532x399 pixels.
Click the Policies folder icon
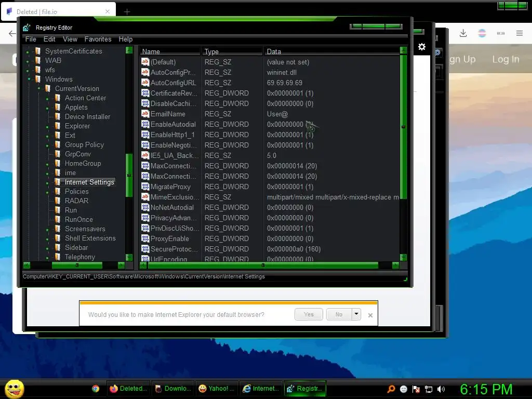click(x=58, y=191)
